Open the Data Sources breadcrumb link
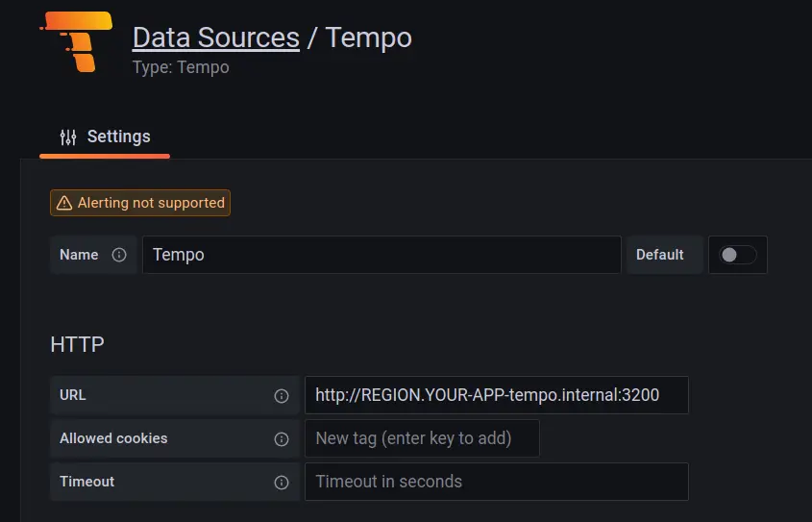 [215, 37]
